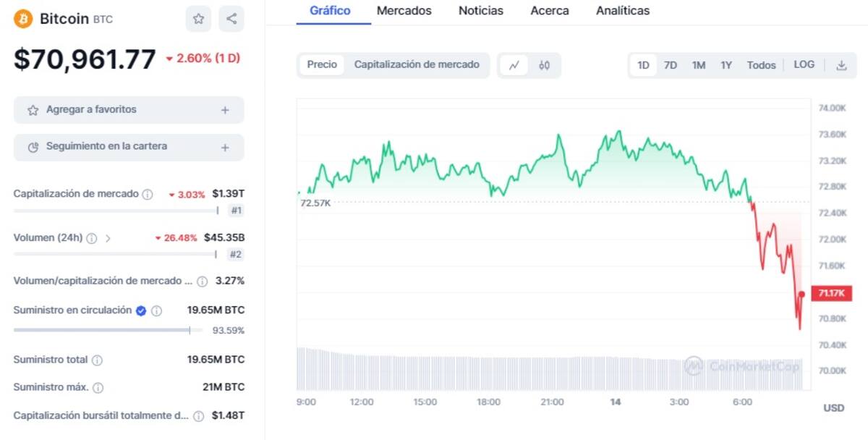Expand Seguimiento en la cartera plus button
This screenshot has height=440, width=868.
[225, 147]
